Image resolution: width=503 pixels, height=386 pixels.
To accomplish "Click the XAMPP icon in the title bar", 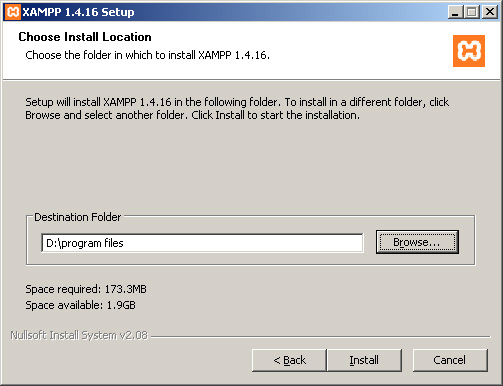I will 13,12.
